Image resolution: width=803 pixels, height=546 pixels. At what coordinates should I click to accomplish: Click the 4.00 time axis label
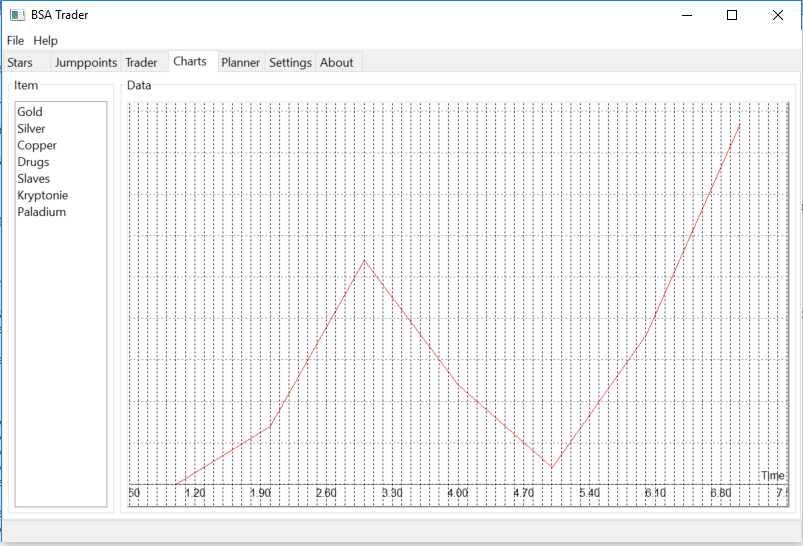coord(458,493)
